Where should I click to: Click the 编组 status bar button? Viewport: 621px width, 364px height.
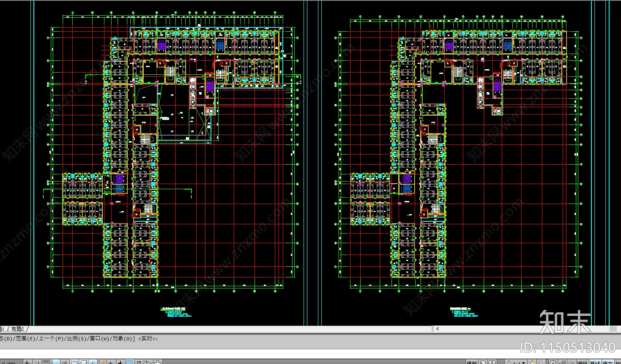pos(583,361)
